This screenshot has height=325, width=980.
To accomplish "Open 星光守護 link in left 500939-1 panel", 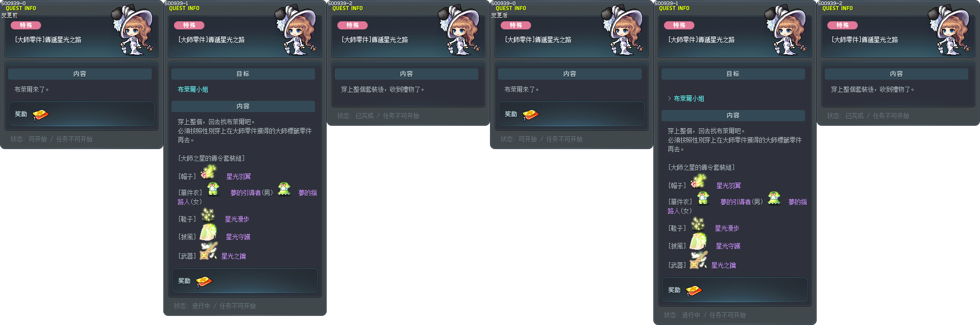I will [238, 237].
